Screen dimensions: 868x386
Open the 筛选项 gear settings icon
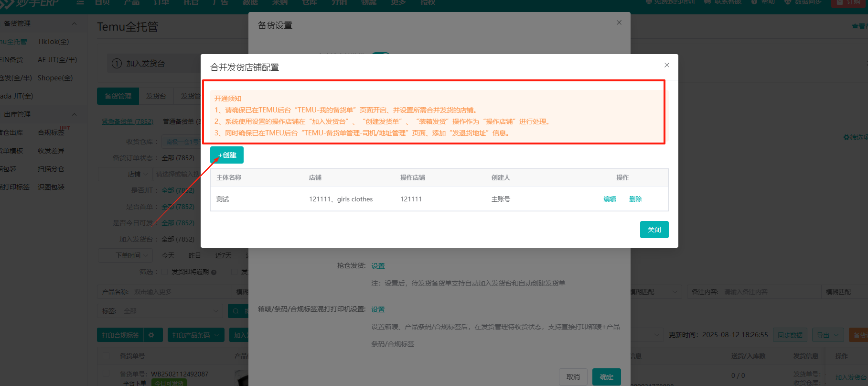point(847,137)
